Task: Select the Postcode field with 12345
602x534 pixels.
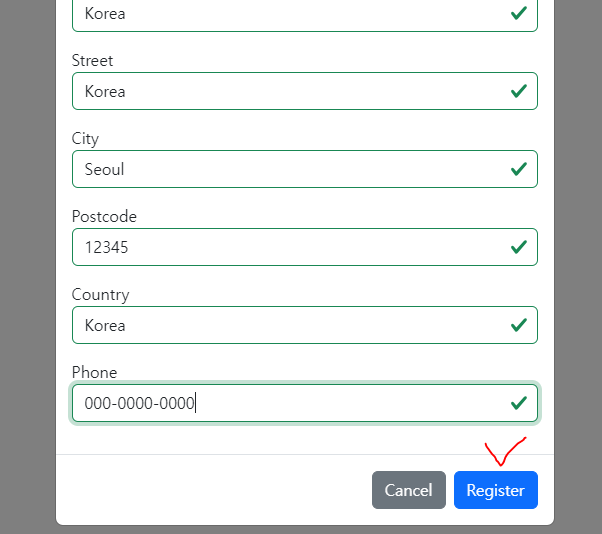Action: (x=290, y=247)
